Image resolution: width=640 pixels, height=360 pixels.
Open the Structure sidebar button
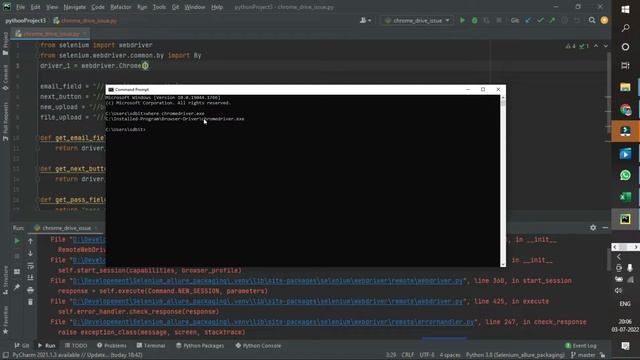[5, 280]
